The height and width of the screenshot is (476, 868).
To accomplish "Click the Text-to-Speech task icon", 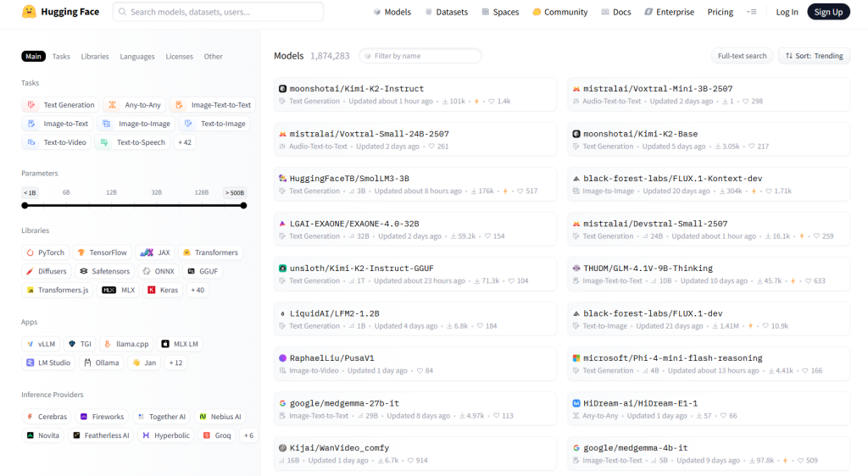I will click(x=104, y=142).
